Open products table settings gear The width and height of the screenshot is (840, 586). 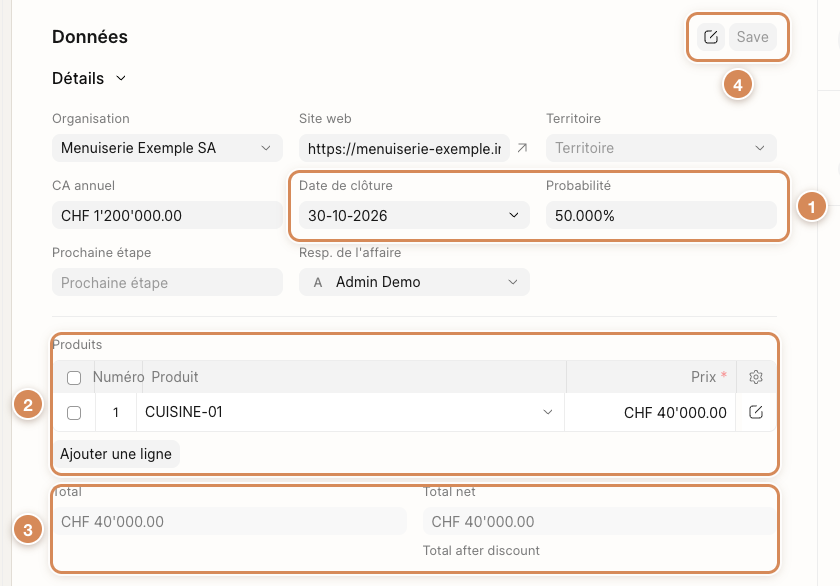tap(756, 377)
